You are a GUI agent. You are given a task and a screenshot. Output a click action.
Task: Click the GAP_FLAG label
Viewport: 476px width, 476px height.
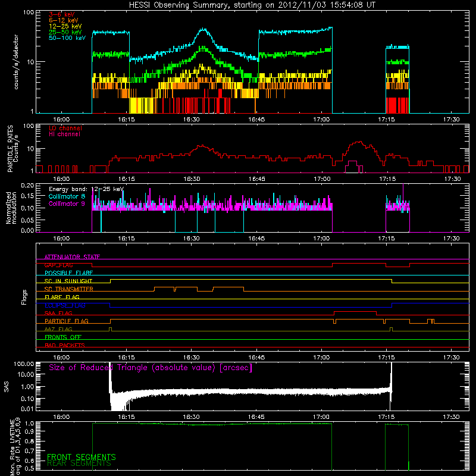point(58,265)
